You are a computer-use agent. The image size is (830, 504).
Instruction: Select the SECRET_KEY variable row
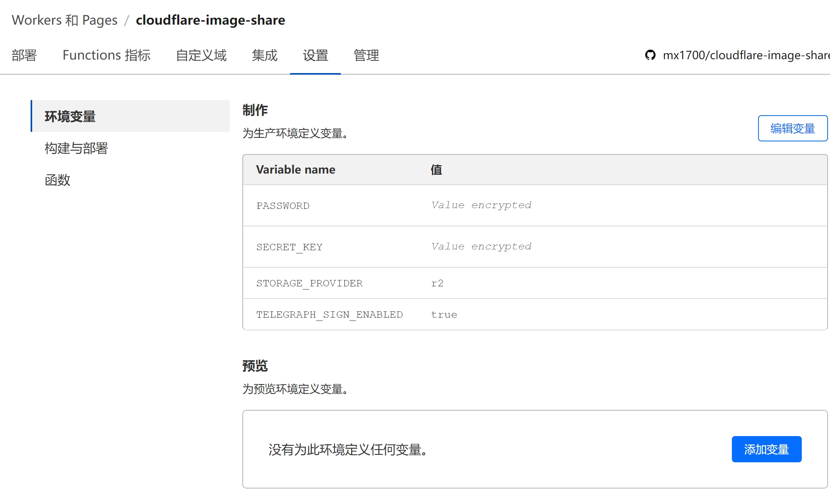click(290, 246)
